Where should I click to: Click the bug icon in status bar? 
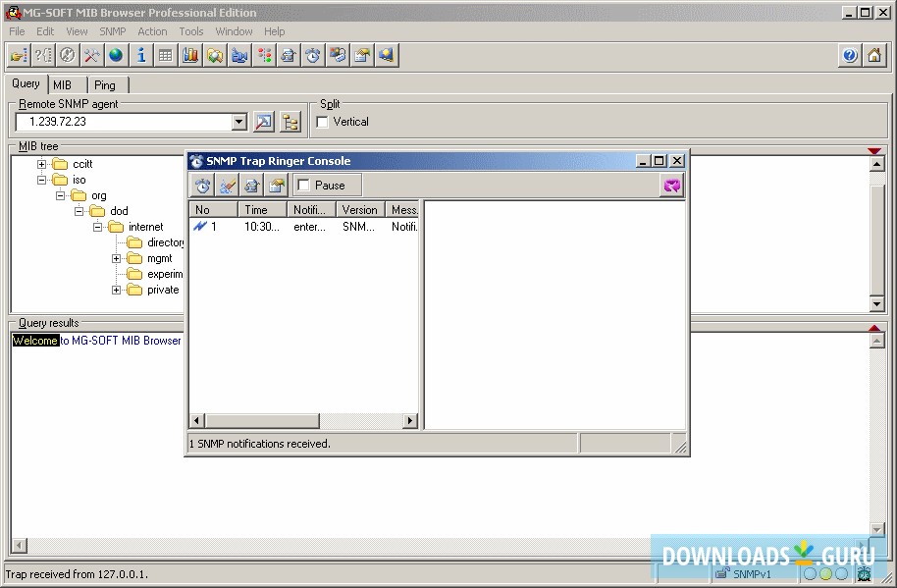(864, 573)
